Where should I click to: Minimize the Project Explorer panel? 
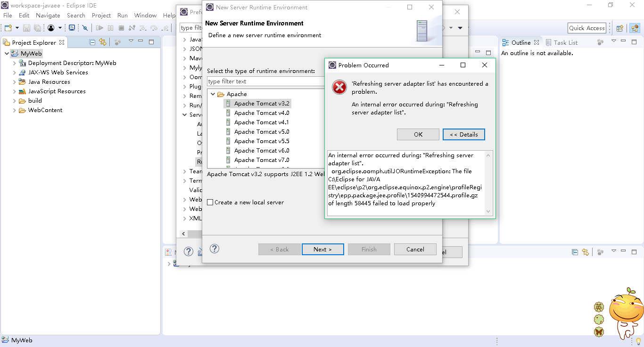tap(141, 41)
